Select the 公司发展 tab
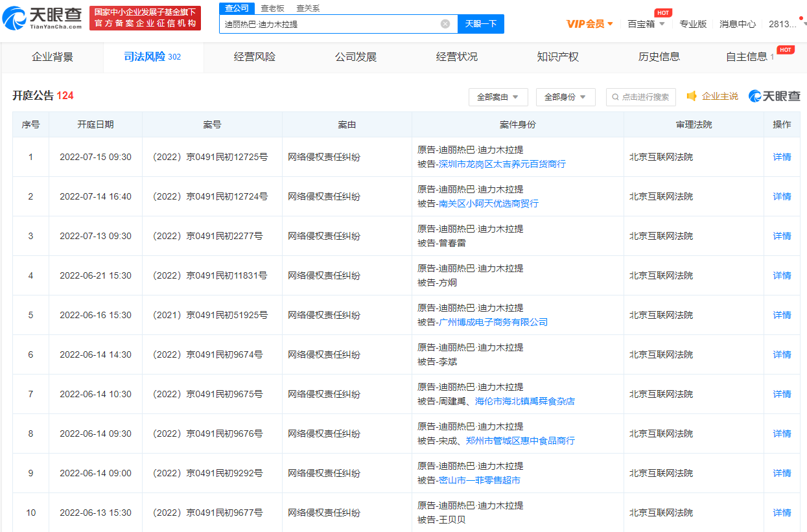The width and height of the screenshot is (807, 532). (356, 57)
